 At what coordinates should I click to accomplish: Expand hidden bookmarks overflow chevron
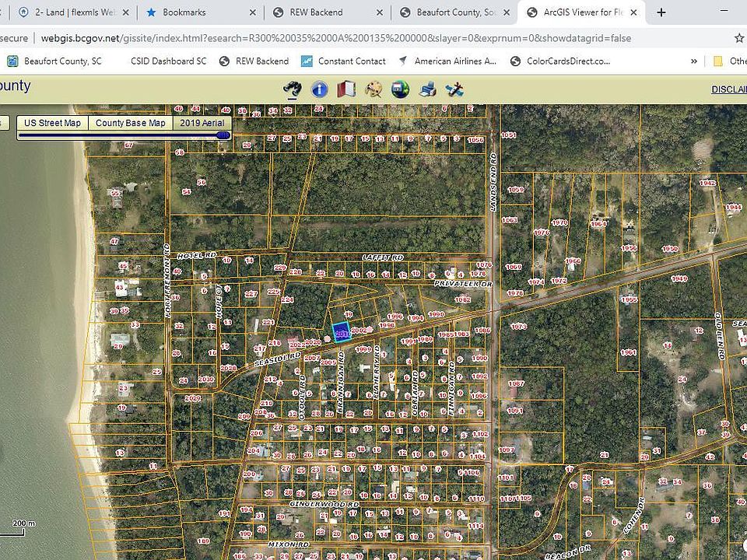coord(694,61)
